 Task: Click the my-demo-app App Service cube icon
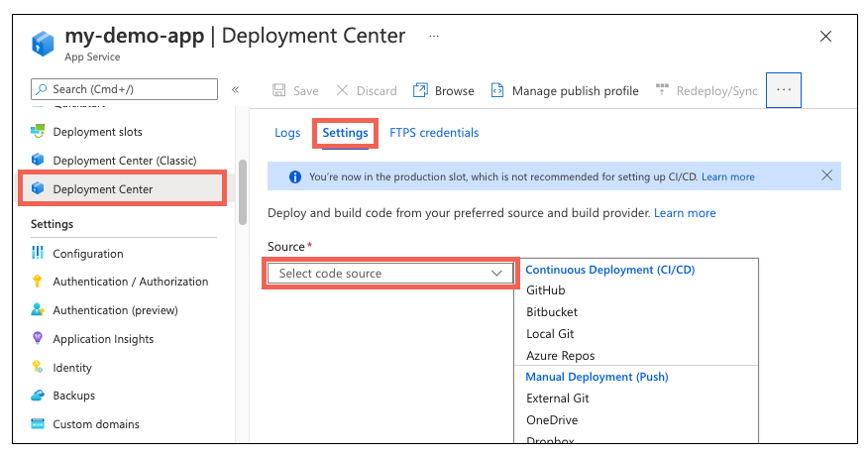(43, 44)
